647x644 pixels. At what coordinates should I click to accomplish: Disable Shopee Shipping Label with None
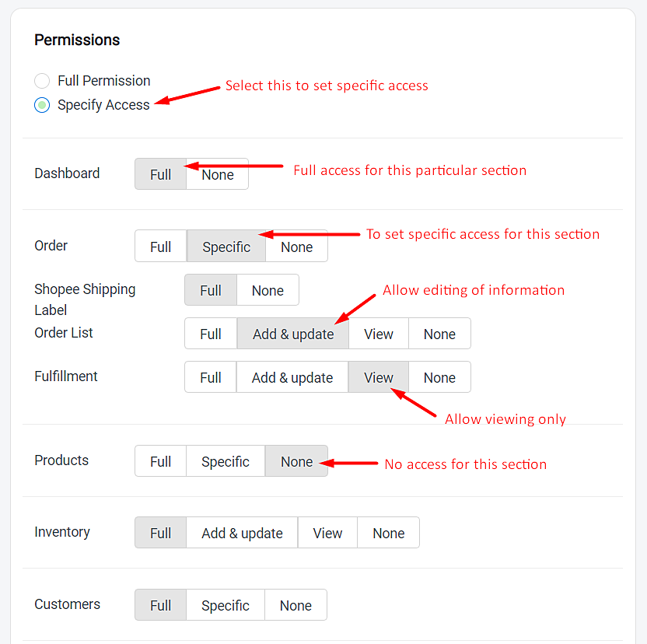click(268, 290)
